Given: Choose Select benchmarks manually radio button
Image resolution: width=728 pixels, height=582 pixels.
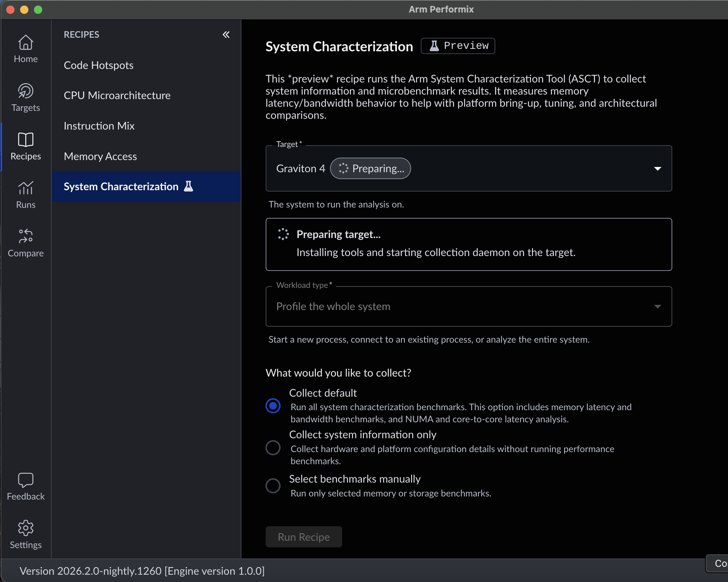Looking at the screenshot, I should point(273,486).
